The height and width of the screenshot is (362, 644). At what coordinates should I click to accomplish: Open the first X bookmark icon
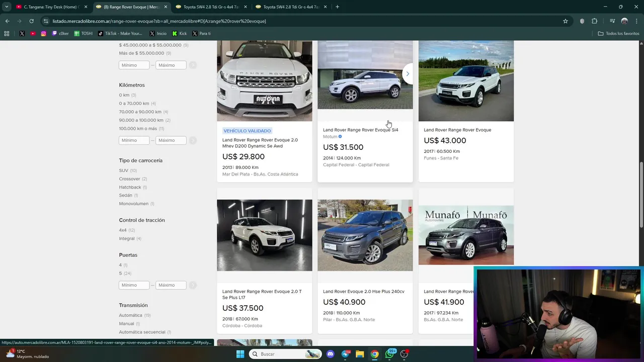[x=22, y=34]
